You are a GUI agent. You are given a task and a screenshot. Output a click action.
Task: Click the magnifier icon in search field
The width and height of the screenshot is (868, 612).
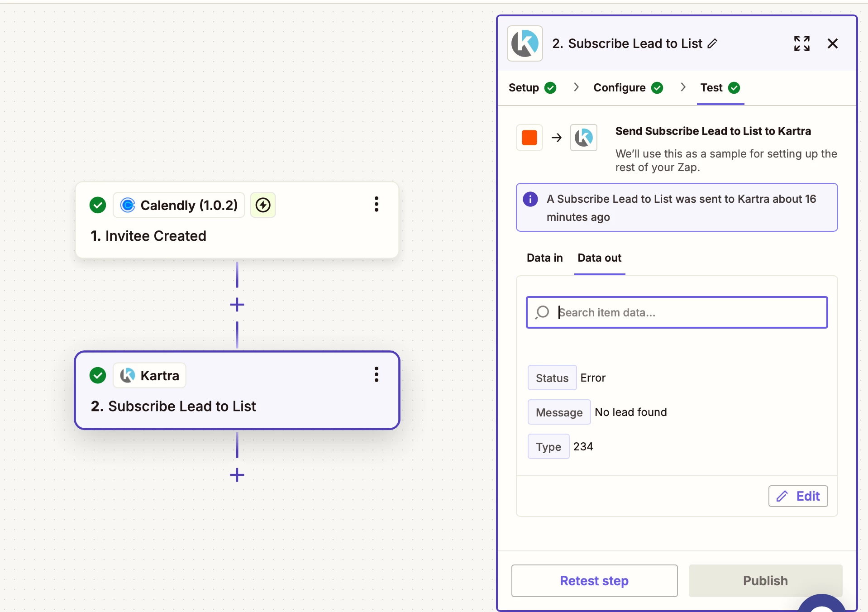(x=542, y=312)
